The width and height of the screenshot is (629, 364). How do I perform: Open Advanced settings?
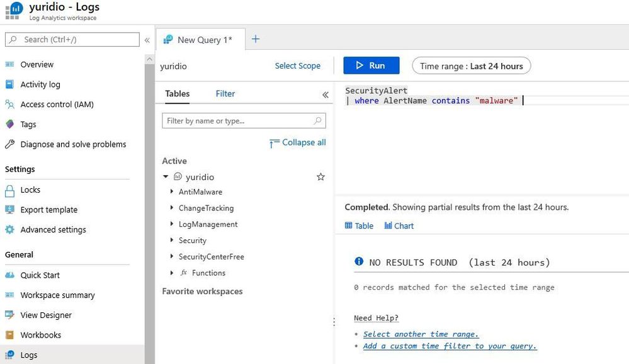point(53,230)
